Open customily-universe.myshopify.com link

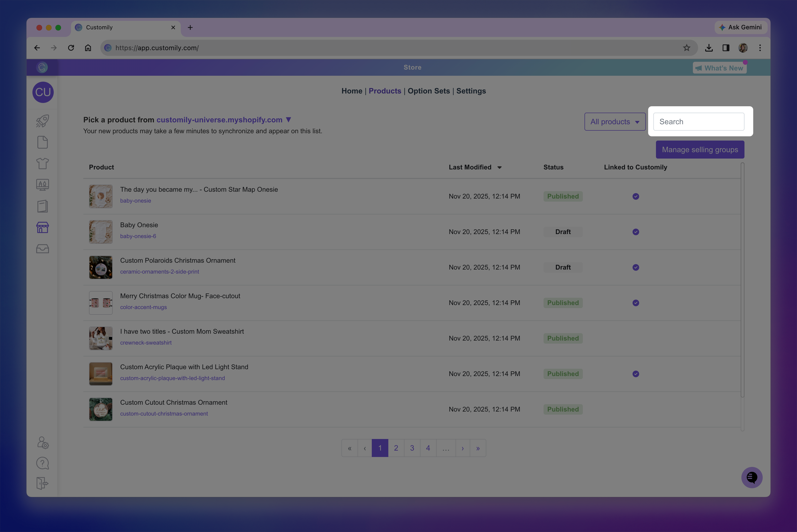pyautogui.click(x=219, y=120)
